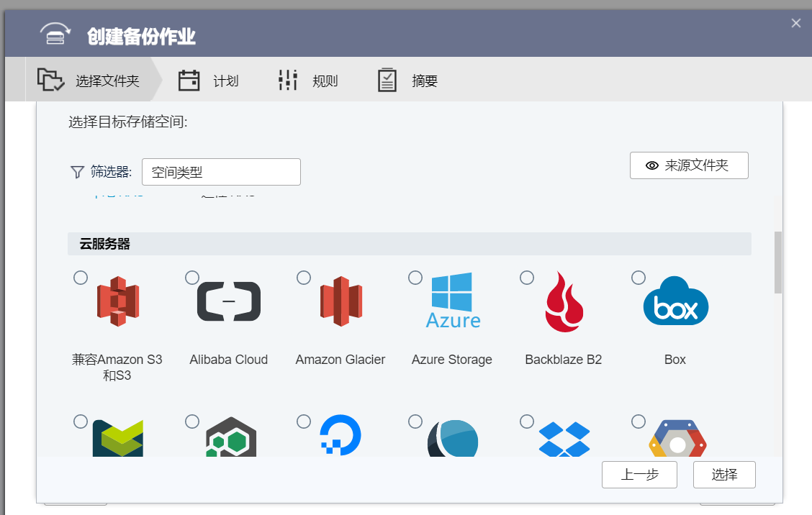This screenshot has width=812, height=515.
Task: Click the Backblaze B2 label
Action: coord(564,359)
